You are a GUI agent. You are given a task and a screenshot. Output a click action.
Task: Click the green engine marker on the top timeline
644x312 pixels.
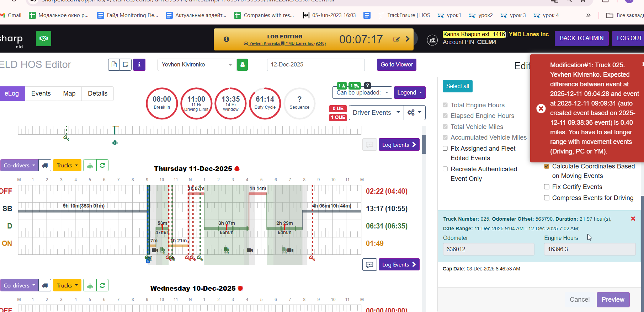coord(115,142)
